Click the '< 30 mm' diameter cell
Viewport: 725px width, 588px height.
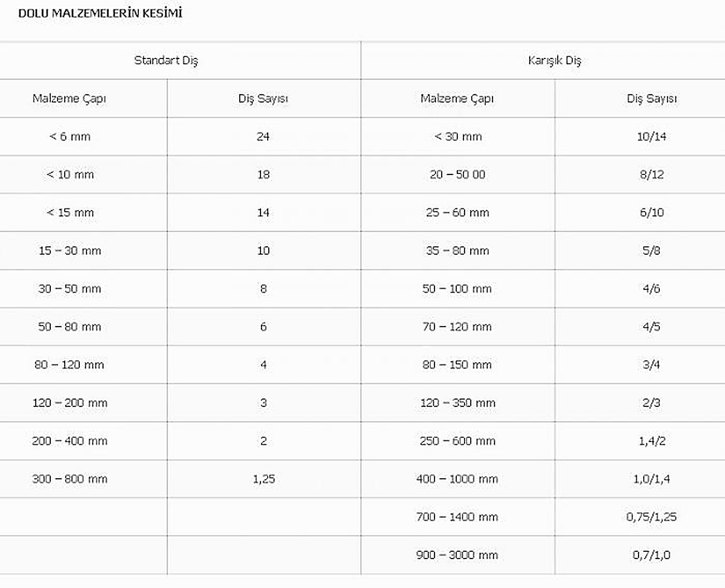click(x=458, y=137)
